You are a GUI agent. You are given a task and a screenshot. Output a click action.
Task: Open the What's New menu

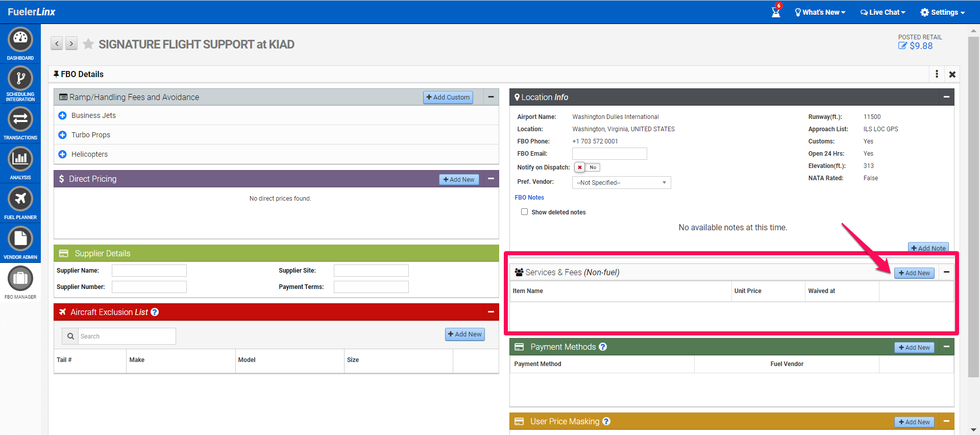[820, 12]
